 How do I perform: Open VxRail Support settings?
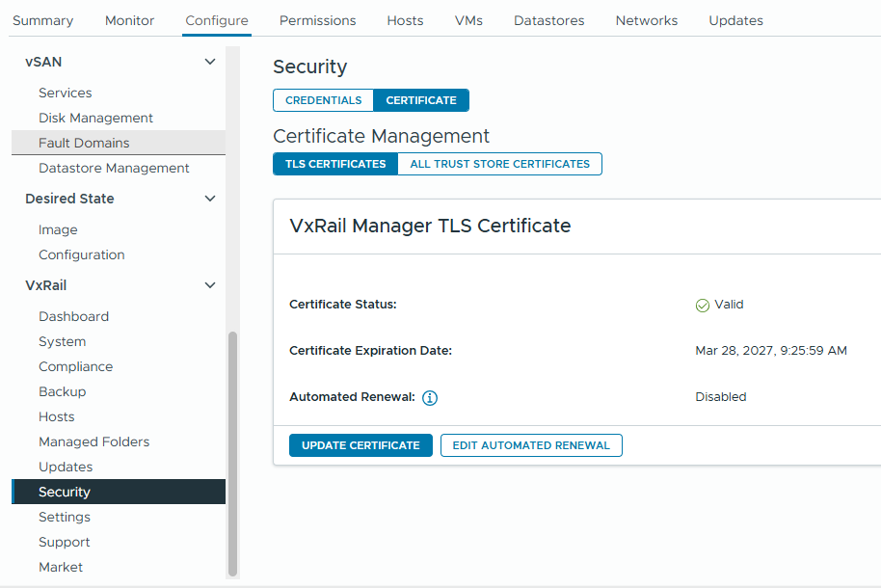(x=65, y=542)
